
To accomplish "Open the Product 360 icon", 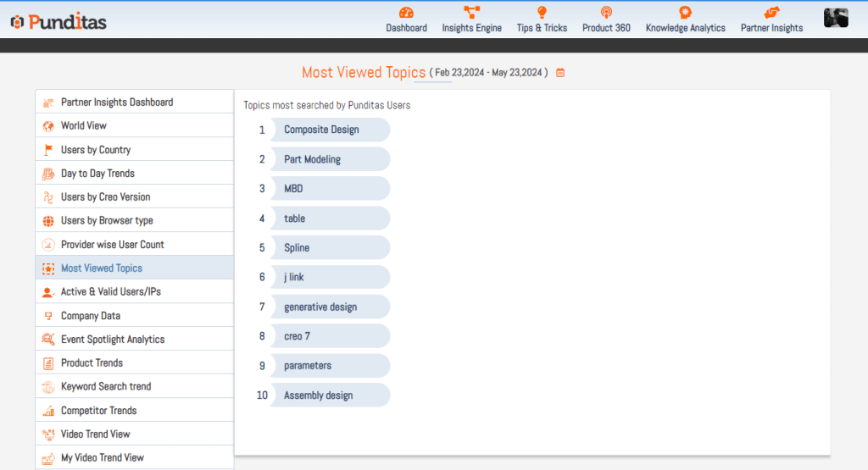I will click(606, 13).
